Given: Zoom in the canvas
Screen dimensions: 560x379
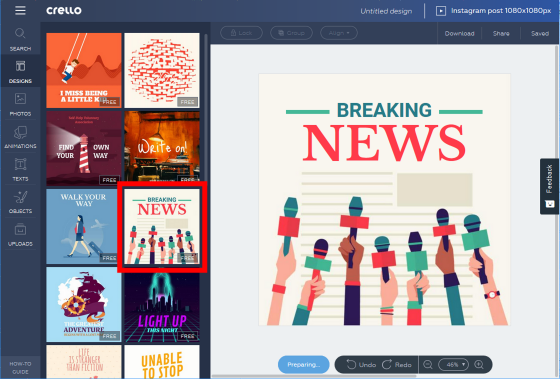Looking at the screenshot, I should (479, 364).
